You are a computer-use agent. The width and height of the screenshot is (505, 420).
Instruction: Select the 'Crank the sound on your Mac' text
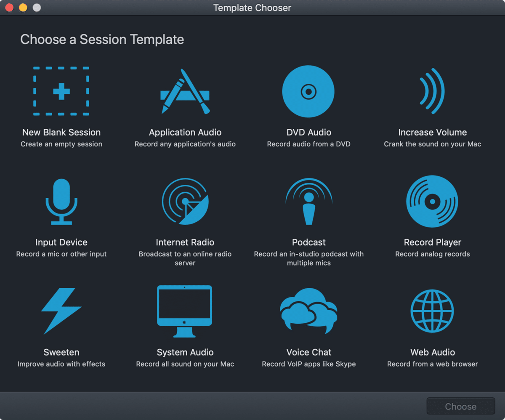pos(433,144)
